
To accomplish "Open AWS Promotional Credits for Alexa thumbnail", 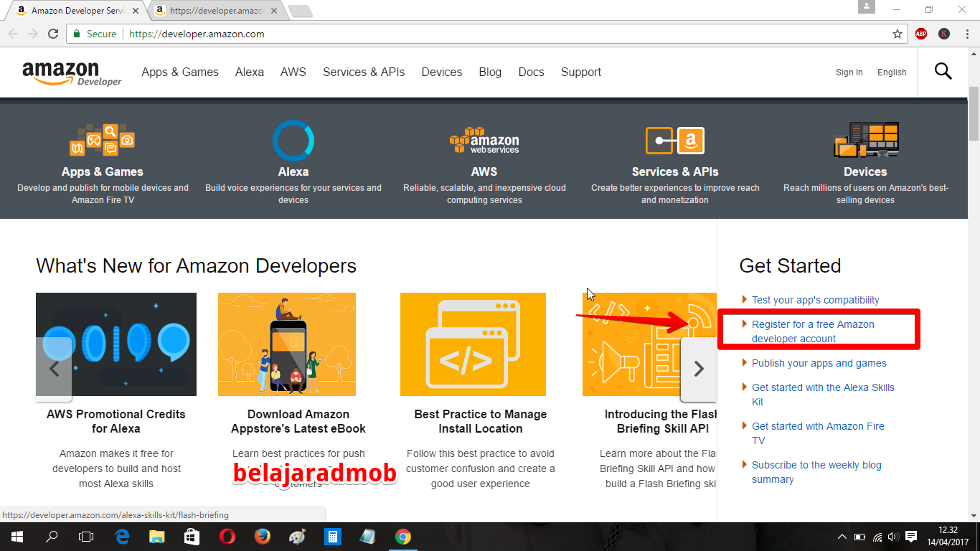I will click(x=116, y=344).
